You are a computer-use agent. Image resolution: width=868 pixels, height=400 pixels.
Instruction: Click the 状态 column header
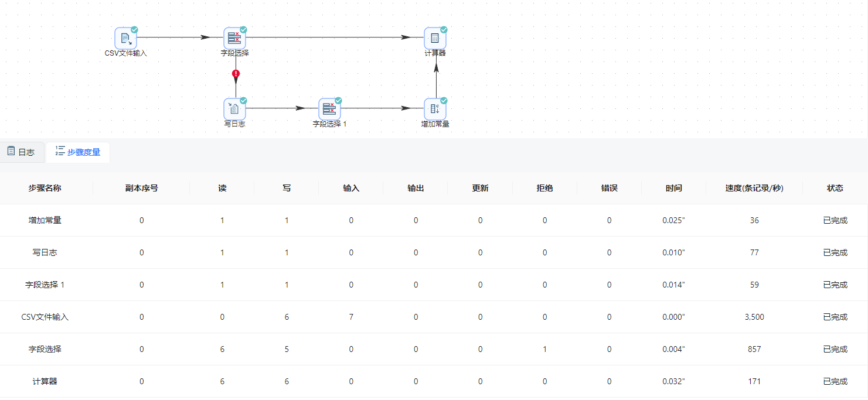[835, 188]
